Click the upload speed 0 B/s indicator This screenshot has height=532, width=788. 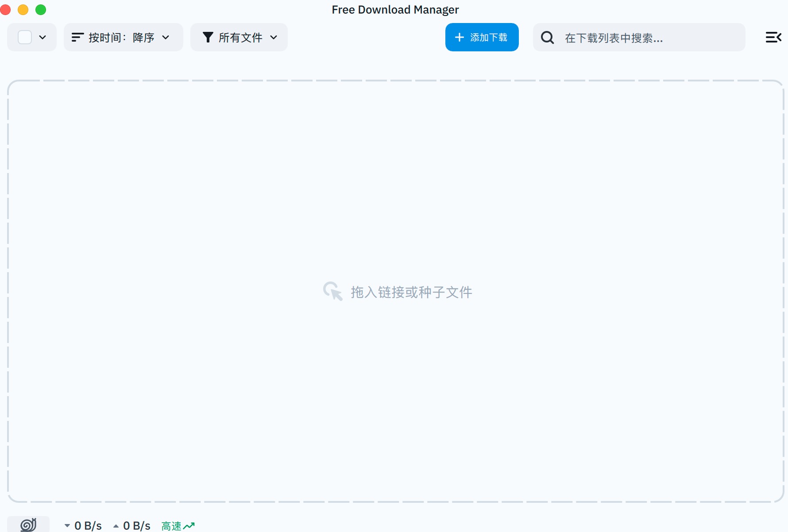[132, 526]
